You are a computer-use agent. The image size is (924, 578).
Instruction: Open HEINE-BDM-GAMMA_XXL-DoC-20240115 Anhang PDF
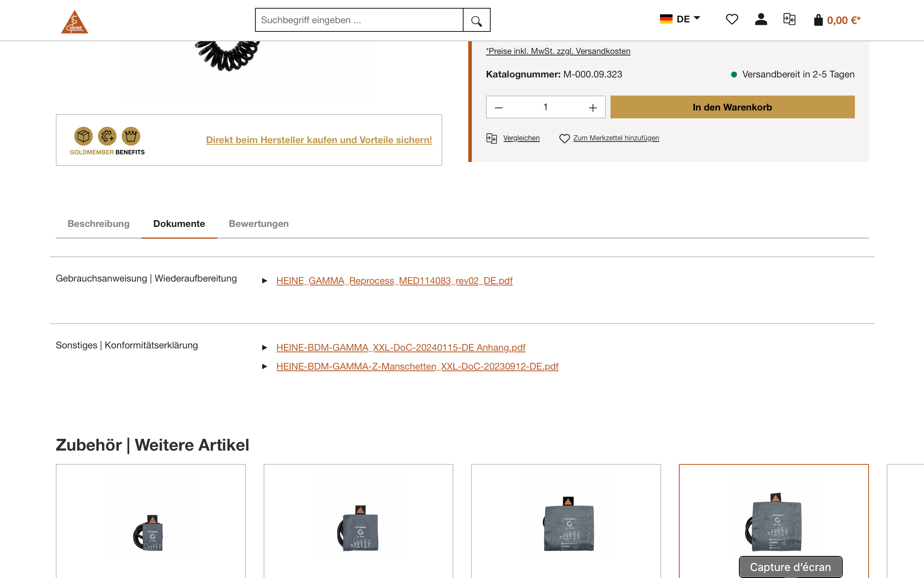coord(401,348)
